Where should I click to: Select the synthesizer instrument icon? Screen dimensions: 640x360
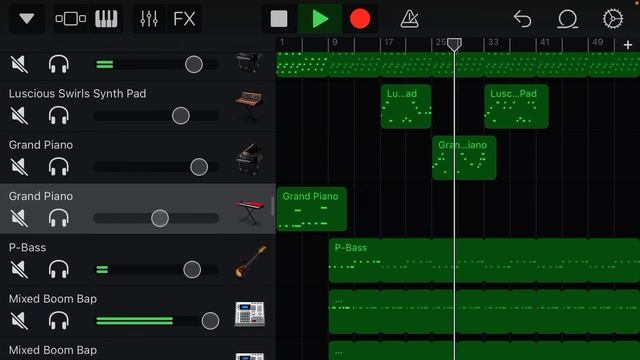[249, 105]
